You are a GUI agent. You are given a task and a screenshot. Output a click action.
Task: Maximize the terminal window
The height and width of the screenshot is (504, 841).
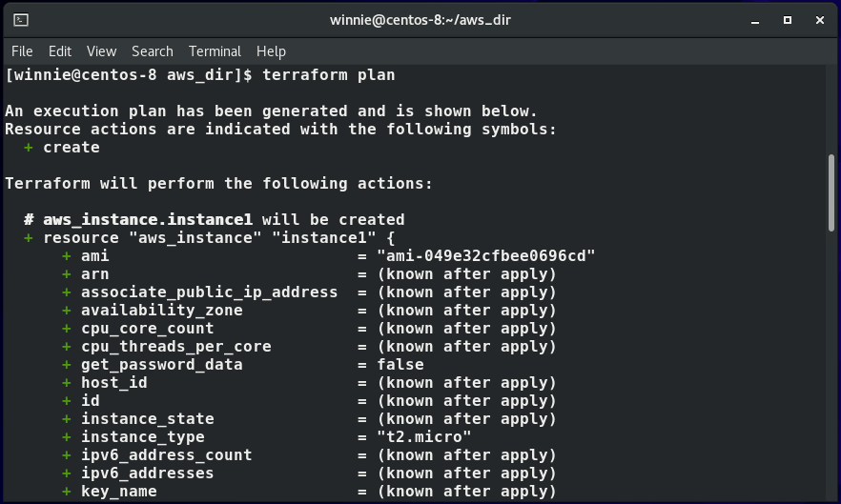coord(788,20)
